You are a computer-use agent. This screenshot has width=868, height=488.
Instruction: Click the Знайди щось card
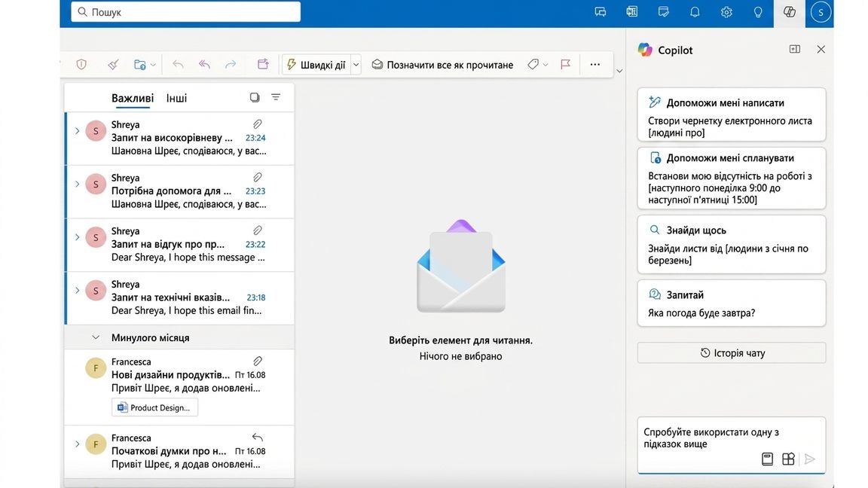(732, 245)
